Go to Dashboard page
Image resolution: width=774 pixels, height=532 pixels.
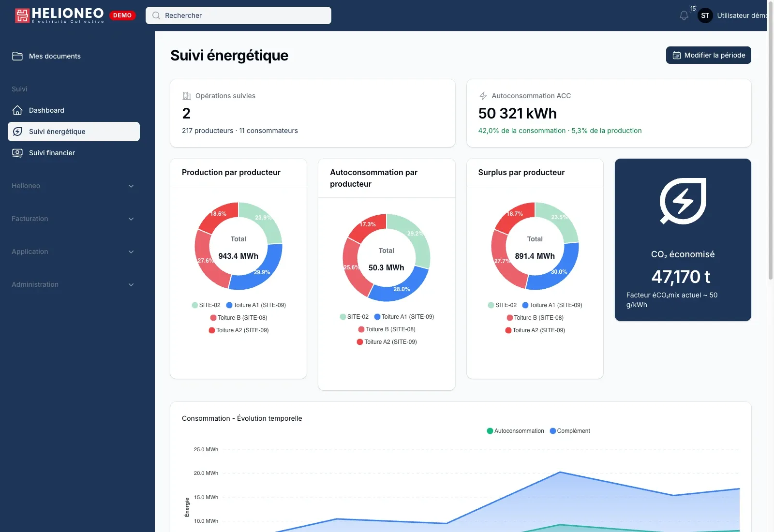pyautogui.click(x=74, y=110)
